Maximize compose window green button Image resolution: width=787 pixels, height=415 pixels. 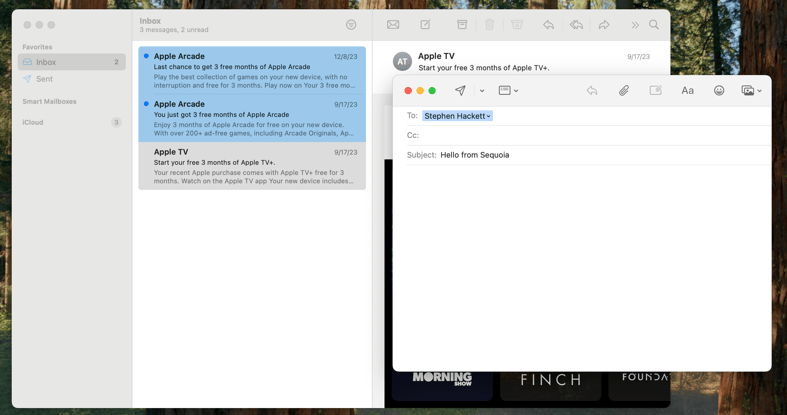432,90
